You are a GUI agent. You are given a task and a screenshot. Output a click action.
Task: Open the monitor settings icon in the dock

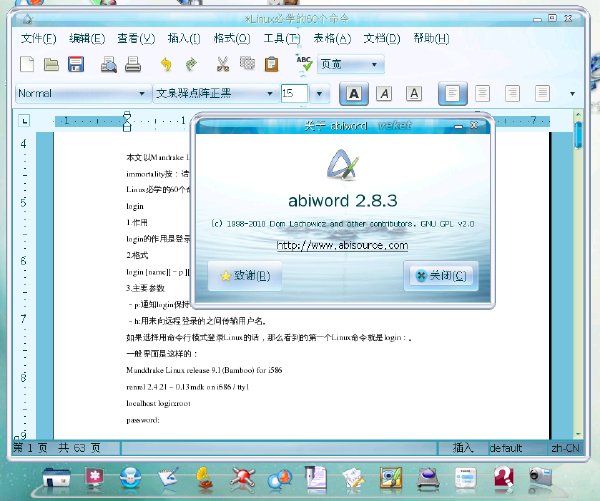click(95, 477)
